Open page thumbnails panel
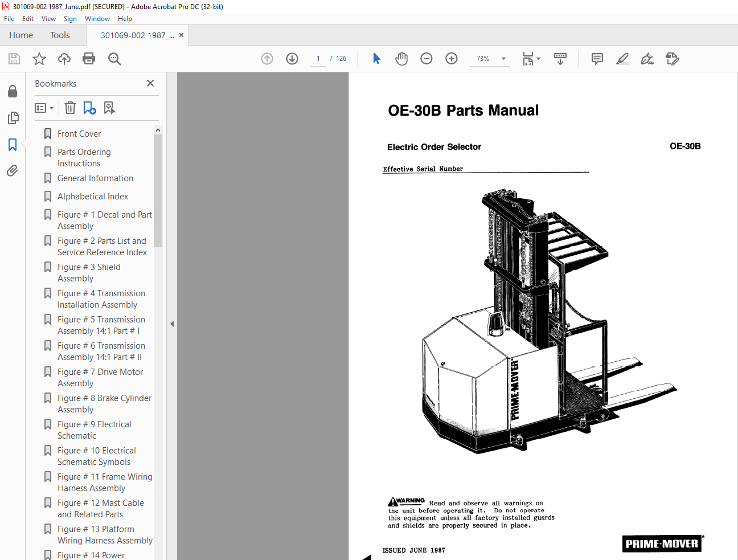 [13, 118]
